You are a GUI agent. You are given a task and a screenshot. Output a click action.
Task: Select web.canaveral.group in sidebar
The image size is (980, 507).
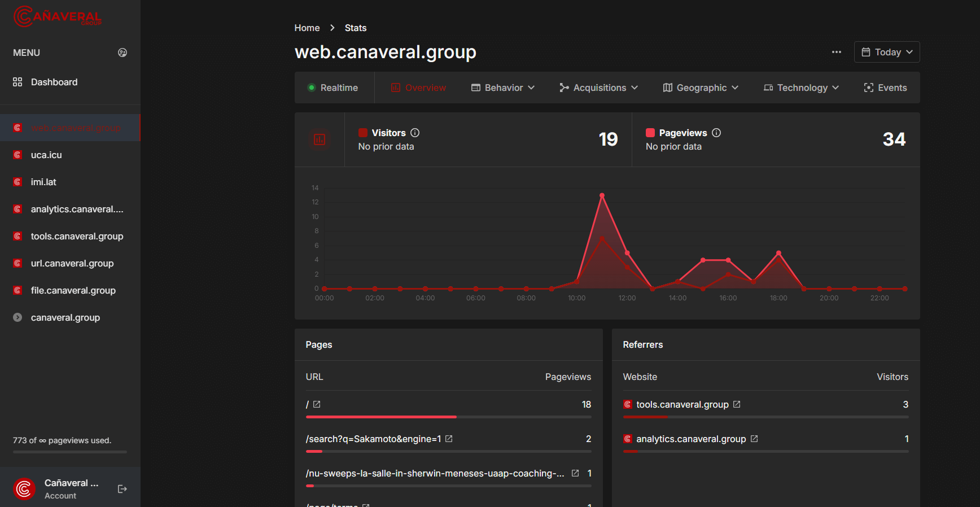pyautogui.click(x=70, y=128)
